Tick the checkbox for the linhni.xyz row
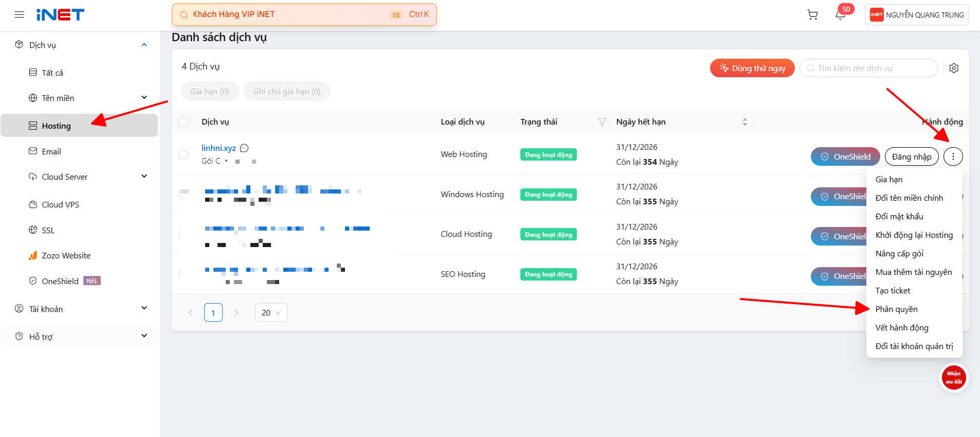 point(184,154)
